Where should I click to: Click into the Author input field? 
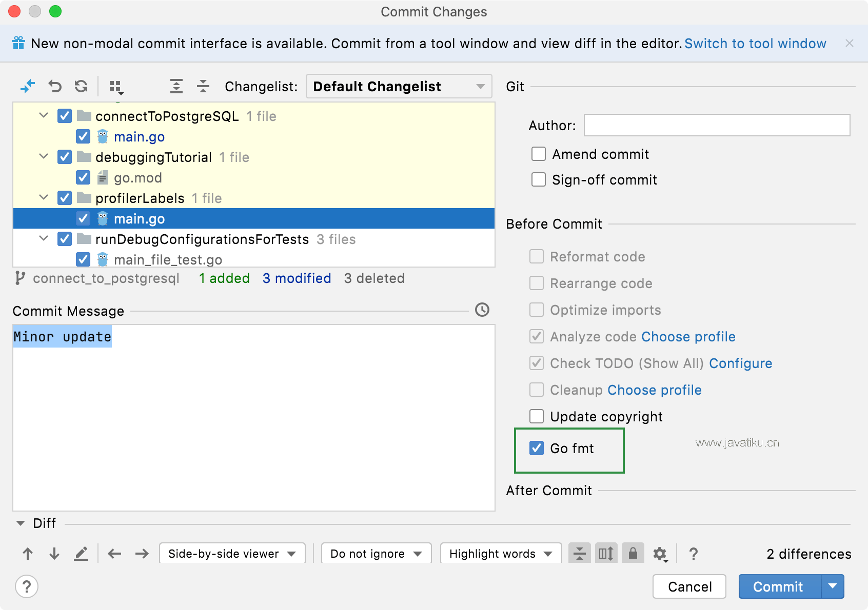tap(717, 126)
